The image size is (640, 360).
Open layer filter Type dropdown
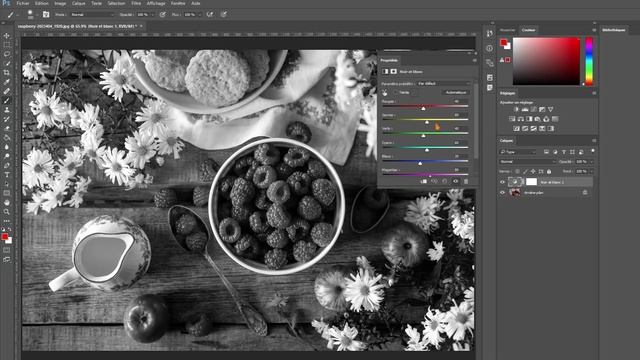coord(518,152)
